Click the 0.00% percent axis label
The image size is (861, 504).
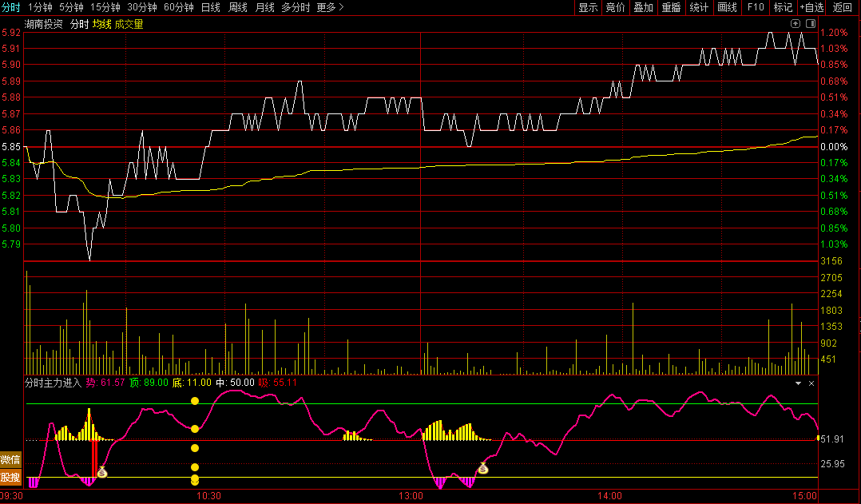coord(834,147)
